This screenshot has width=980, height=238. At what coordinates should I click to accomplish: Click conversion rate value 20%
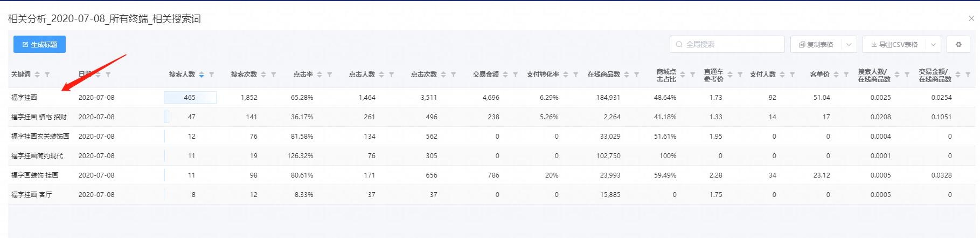pos(552,175)
